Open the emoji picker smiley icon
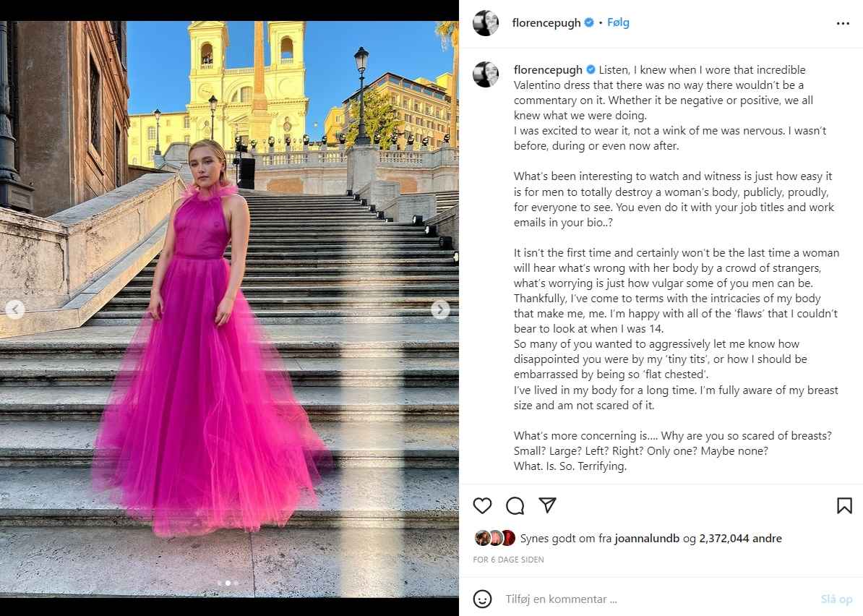863x616 pixels. [482, 599]
